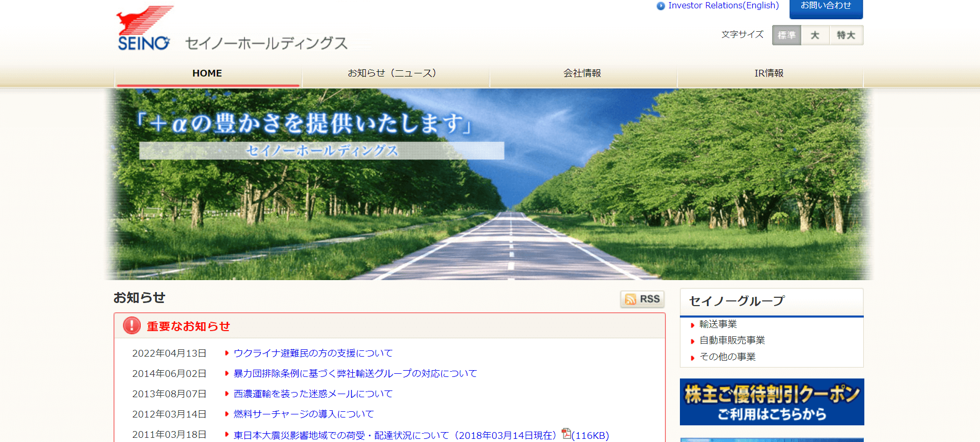Click the date 2014年06月02日
Viewport: 980px width, 442px height.
169,373
